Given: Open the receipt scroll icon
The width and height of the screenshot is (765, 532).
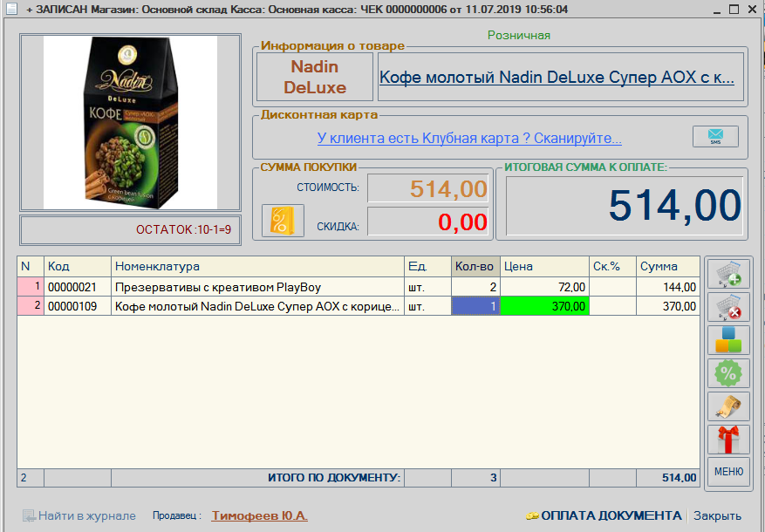Looking at the screenshot, I should pos(728,406).
